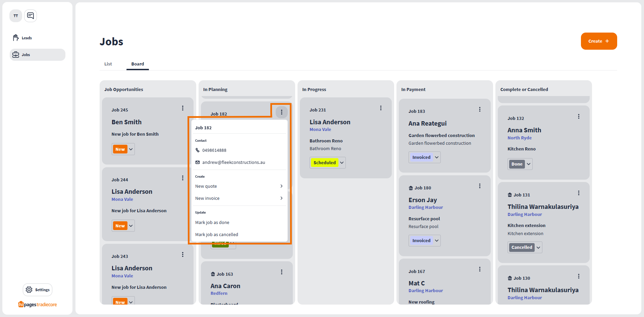Click the phone number 0498614888

click(214, 150)
